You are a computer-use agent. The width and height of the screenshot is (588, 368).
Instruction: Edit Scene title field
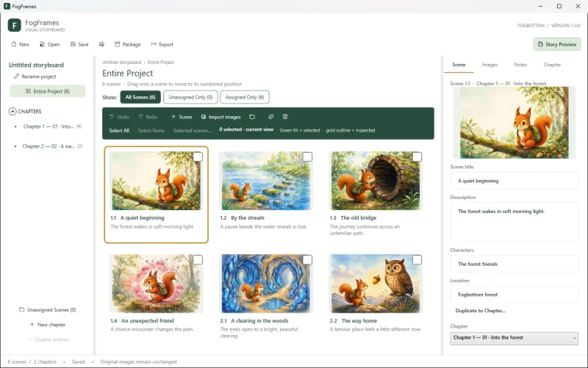click(514, 181)
